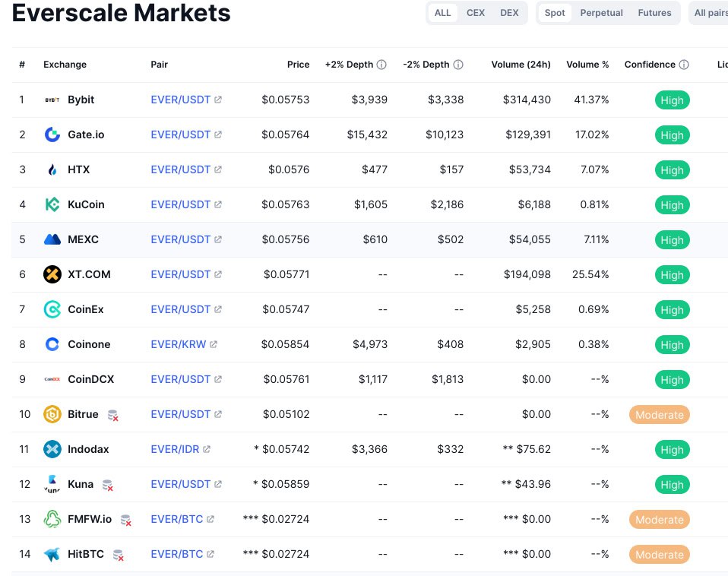Click the info icon beside -2% Depth
The height and width of the screenshot is (576, 728).
tap(458, 65)
